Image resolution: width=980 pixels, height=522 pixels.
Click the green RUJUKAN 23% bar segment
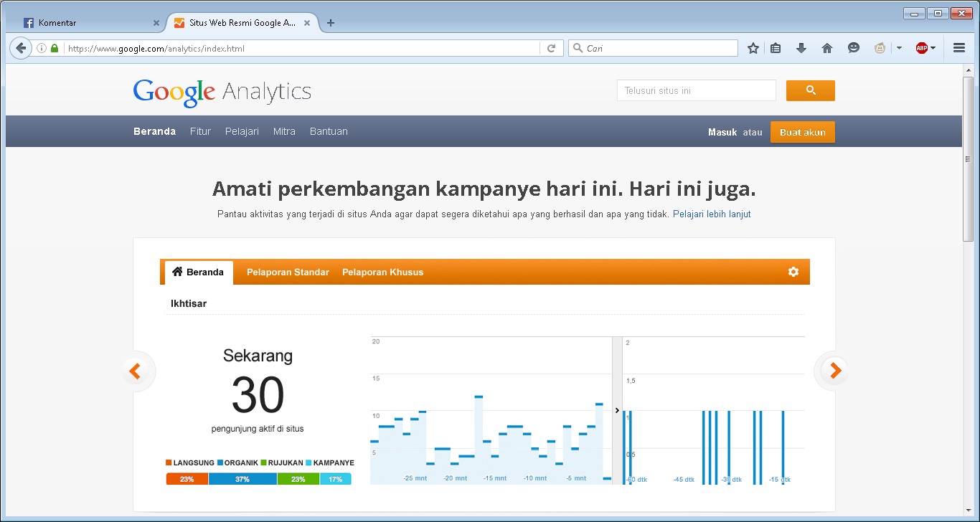coord(298,479)
